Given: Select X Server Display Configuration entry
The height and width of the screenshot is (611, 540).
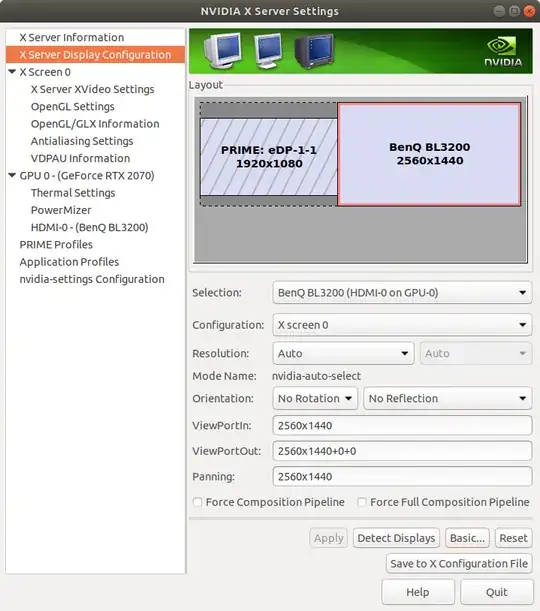Looking at the screenshot, I should [95, 55].
